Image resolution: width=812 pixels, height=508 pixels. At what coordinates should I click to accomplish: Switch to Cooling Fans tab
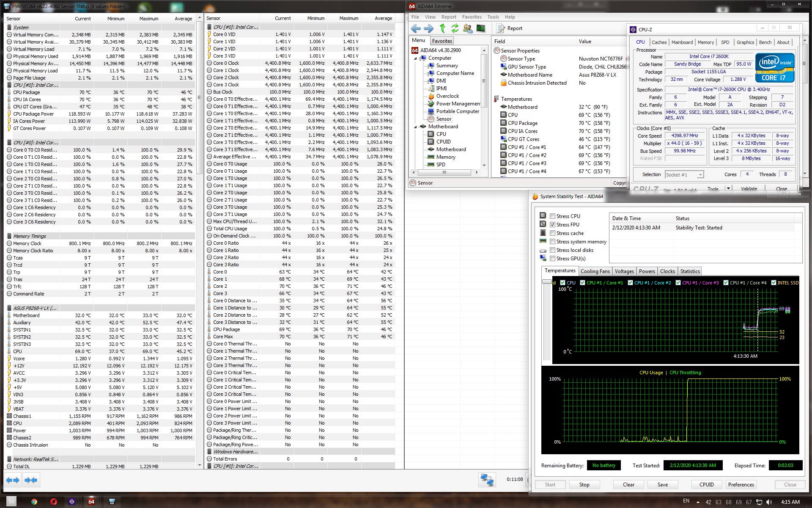[595, 271]
